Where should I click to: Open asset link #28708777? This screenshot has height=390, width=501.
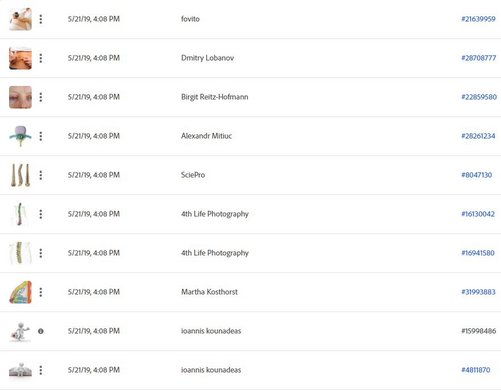479,58
